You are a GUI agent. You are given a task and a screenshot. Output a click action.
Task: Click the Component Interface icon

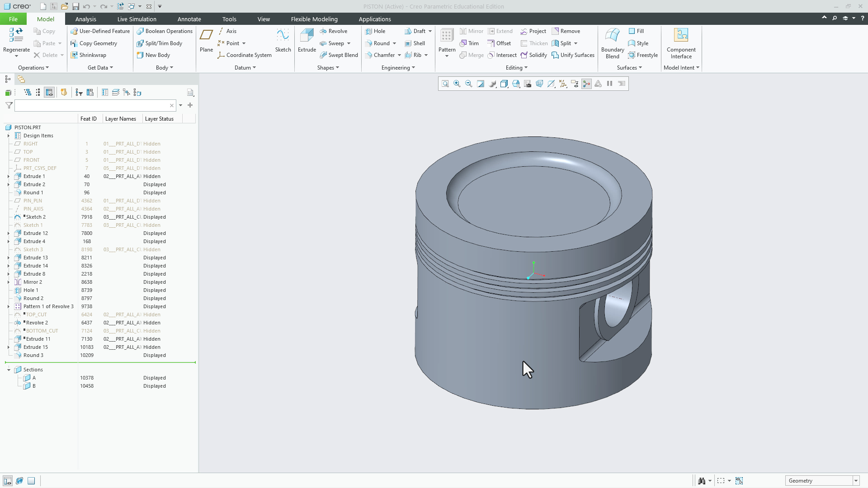coord(681,36)
